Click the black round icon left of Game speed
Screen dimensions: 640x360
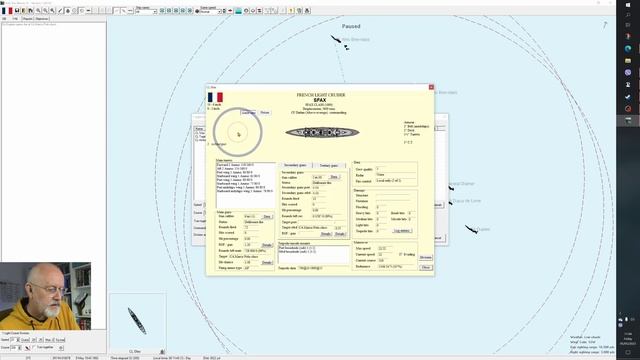coord(197,11)
